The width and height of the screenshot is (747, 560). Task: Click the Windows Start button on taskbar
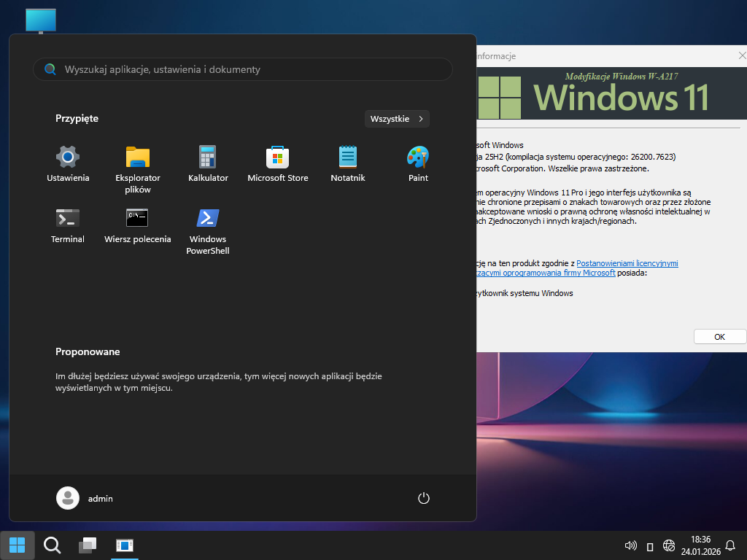pos(18,545)
